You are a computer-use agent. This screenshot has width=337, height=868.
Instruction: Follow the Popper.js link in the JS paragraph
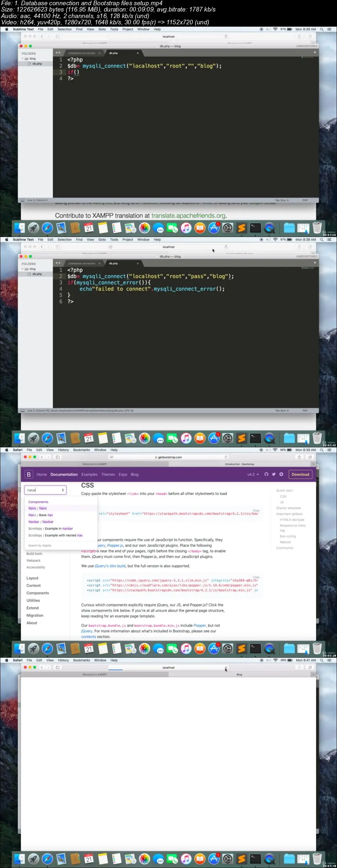tap(115, 545)
